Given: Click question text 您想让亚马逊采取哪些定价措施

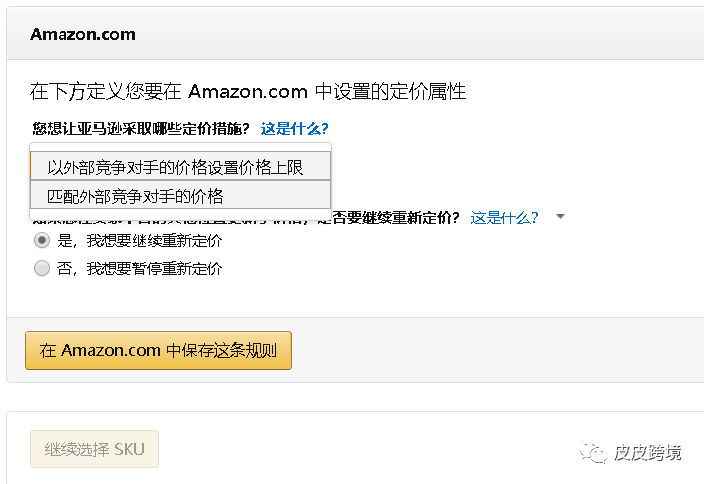Looking at the screenshot, I should pos(140,129).
